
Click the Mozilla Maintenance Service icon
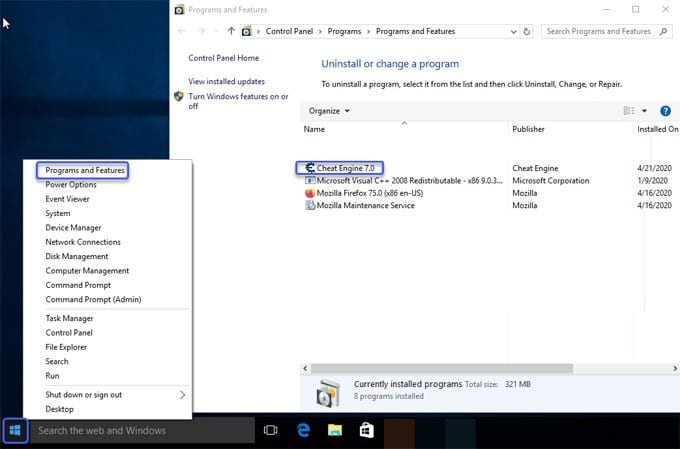[x=310, y=205]
